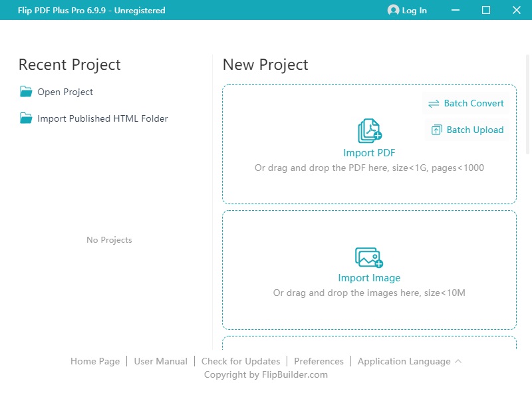Minimize the Flip PDF Plus Pro window
This screenshot has width=532, height=399.
456,10
